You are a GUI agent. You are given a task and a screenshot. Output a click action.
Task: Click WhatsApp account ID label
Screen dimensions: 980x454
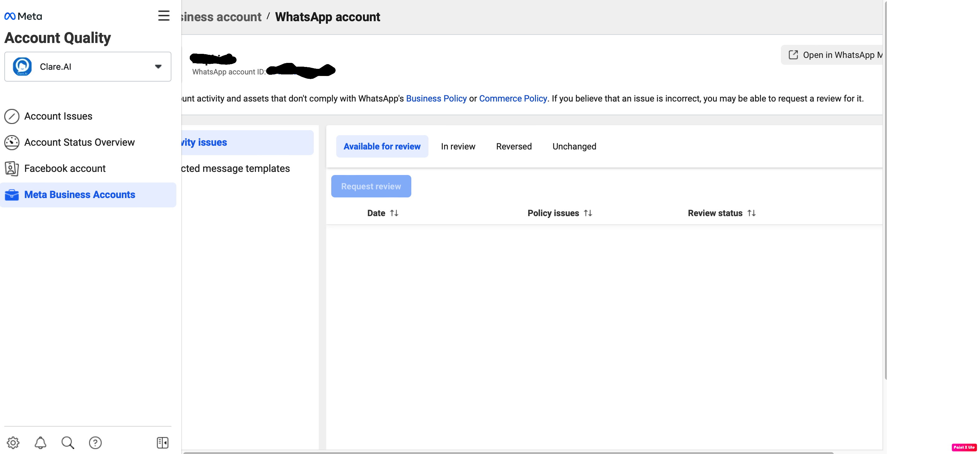click(229, 72)
